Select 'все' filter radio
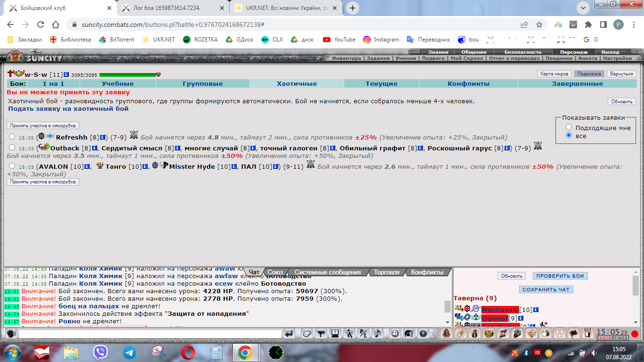This screenshot has height=362, width=644. pyautogui.click(x=569, y=135)
